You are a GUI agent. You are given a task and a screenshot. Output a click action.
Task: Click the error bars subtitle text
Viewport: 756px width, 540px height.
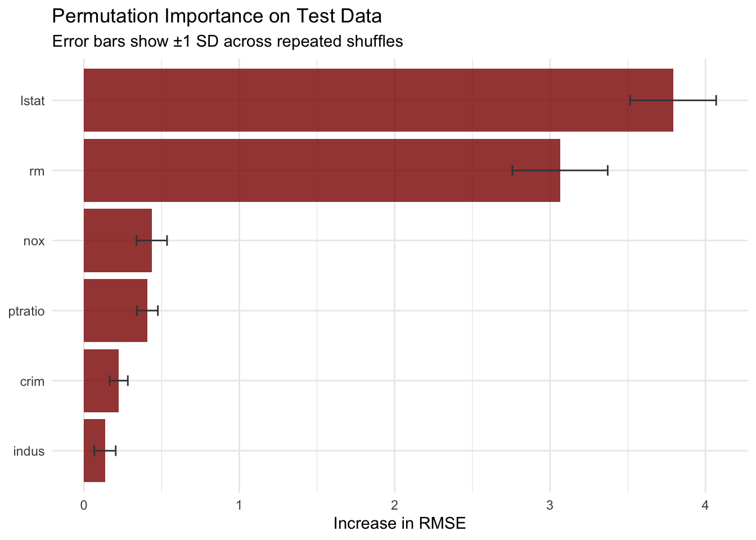227,42
